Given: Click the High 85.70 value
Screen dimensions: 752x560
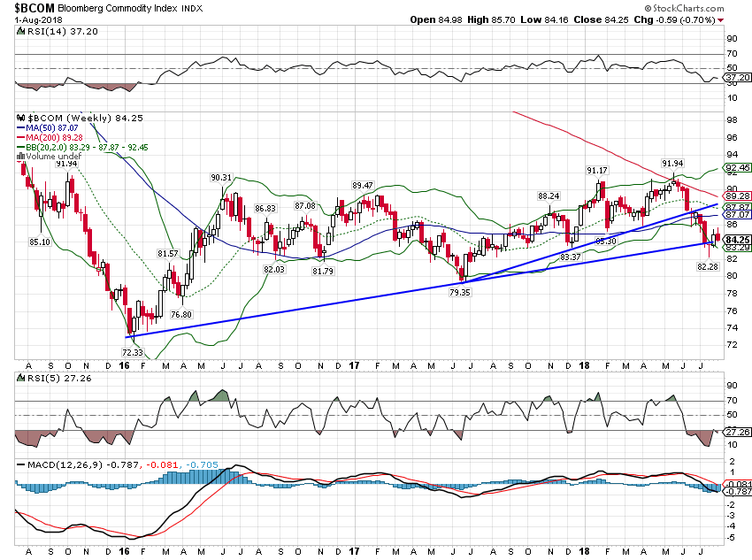Looking at the screenshot, I should (491, 20).
